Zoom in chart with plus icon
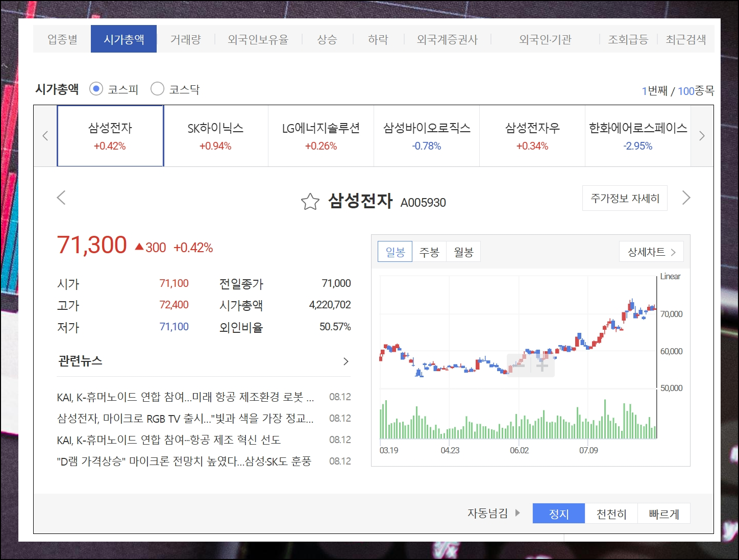The height and width of the screenshot is (560, 739). click(x=543, y=365)
